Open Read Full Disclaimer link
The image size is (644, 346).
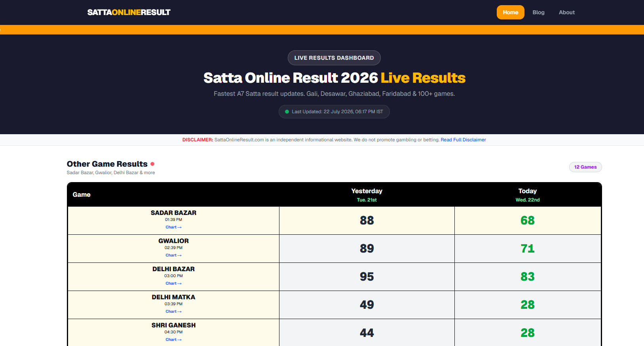(463, 140)
